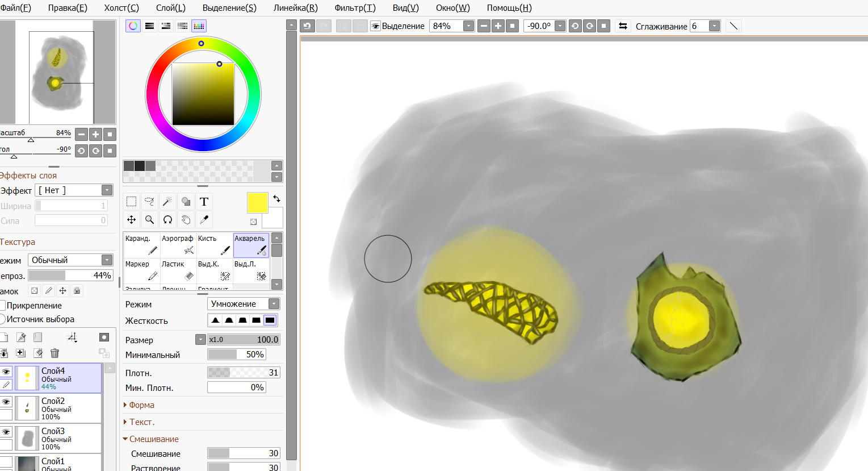Open the Слой menu

(x=171, y=8)
